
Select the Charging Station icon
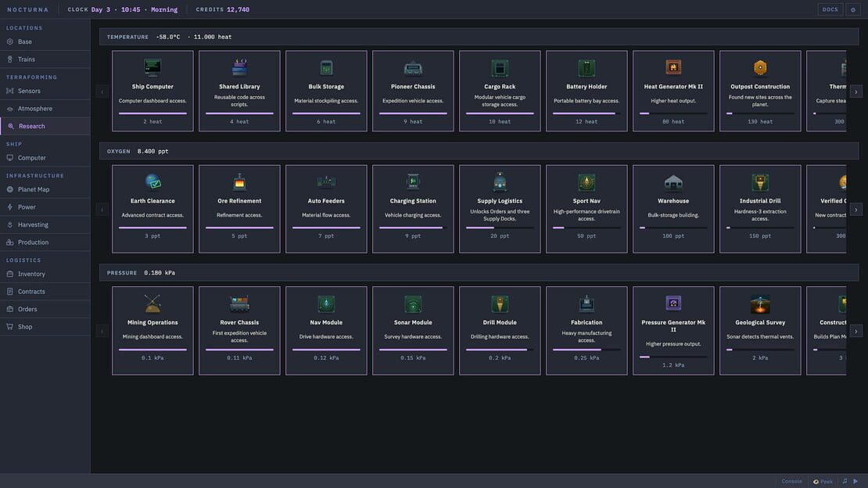(413, 181)
